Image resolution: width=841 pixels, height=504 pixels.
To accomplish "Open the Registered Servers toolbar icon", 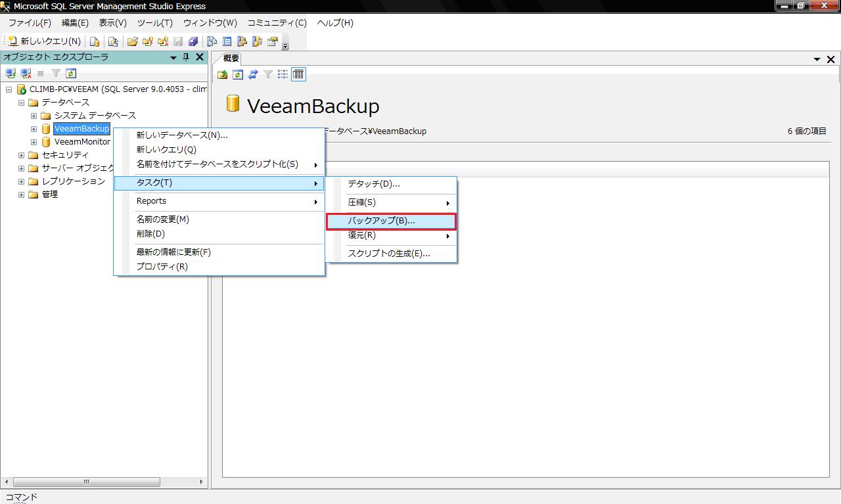I will [x=212, y=41].
